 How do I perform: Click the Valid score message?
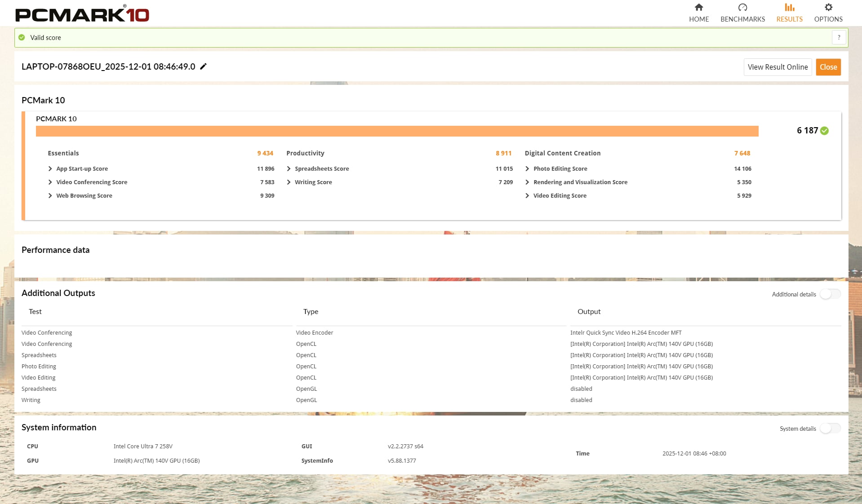45,38
